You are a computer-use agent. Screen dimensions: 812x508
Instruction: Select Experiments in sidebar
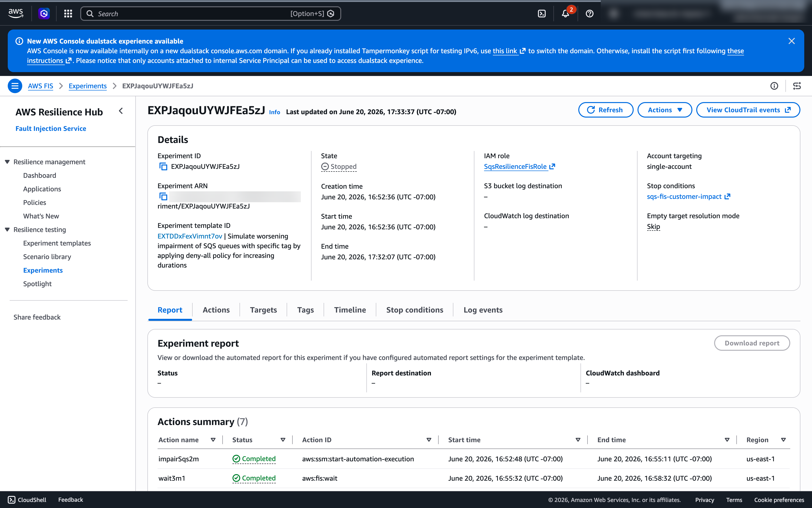point(43,270)
